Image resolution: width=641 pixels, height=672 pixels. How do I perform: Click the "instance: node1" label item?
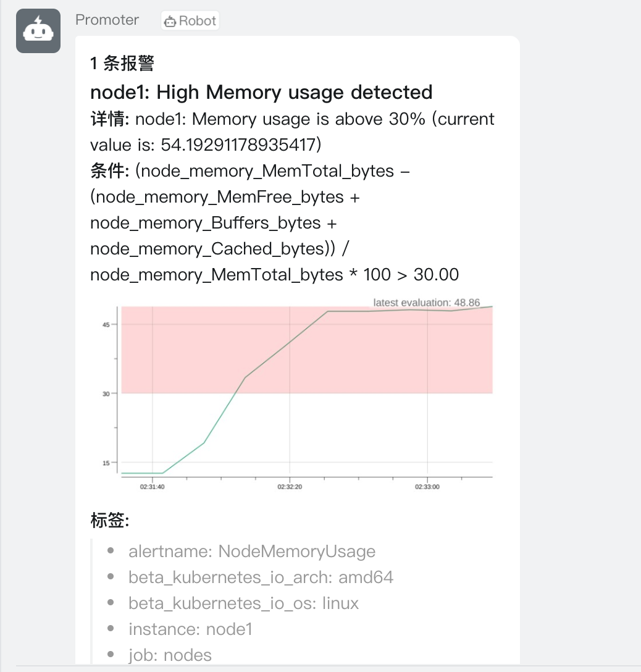[190, 629]
